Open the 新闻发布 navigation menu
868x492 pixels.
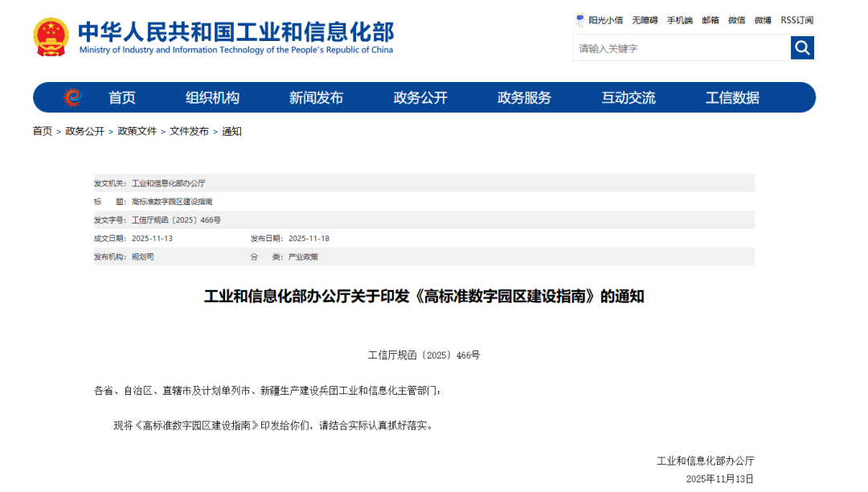(316, 97)
